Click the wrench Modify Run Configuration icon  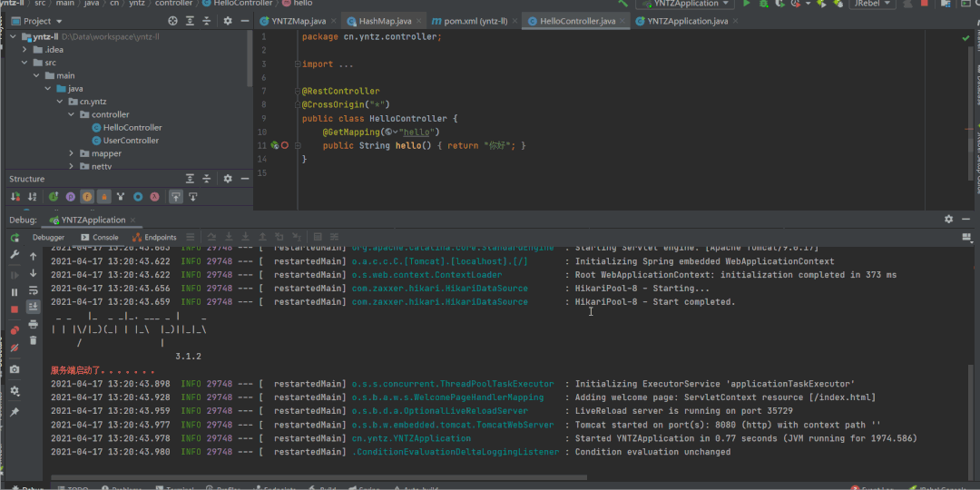[15, 255]
